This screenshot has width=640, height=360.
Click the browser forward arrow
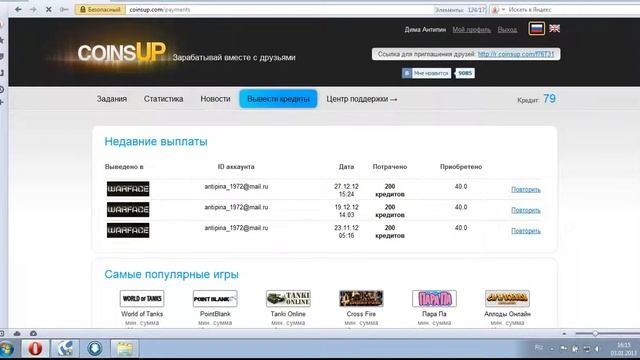click(x=33, y=9)
